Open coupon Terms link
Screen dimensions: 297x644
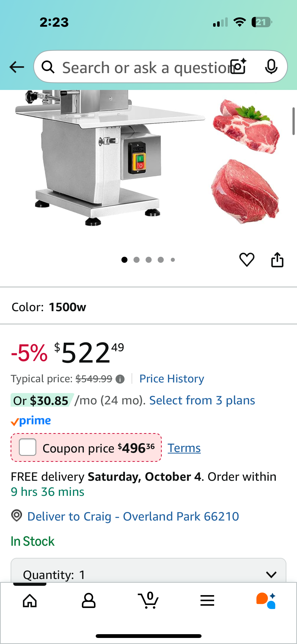[x=184, y=448]
